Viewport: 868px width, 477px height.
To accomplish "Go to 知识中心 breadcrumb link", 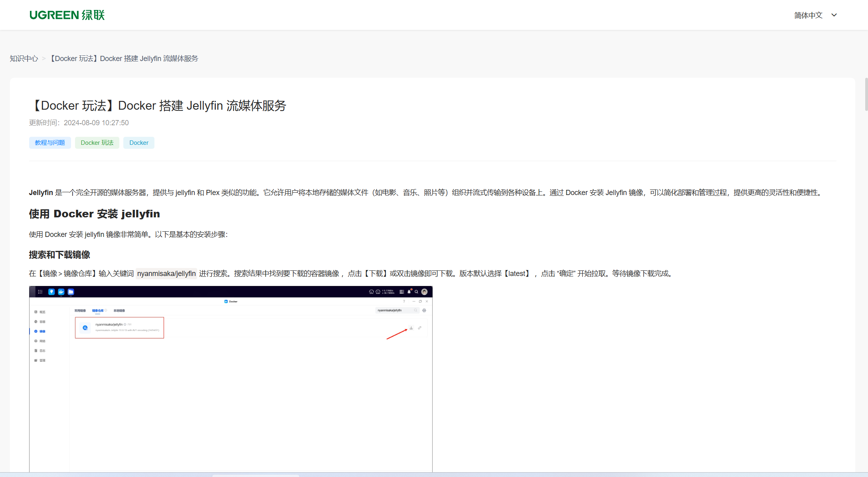I will click(24, 59).
